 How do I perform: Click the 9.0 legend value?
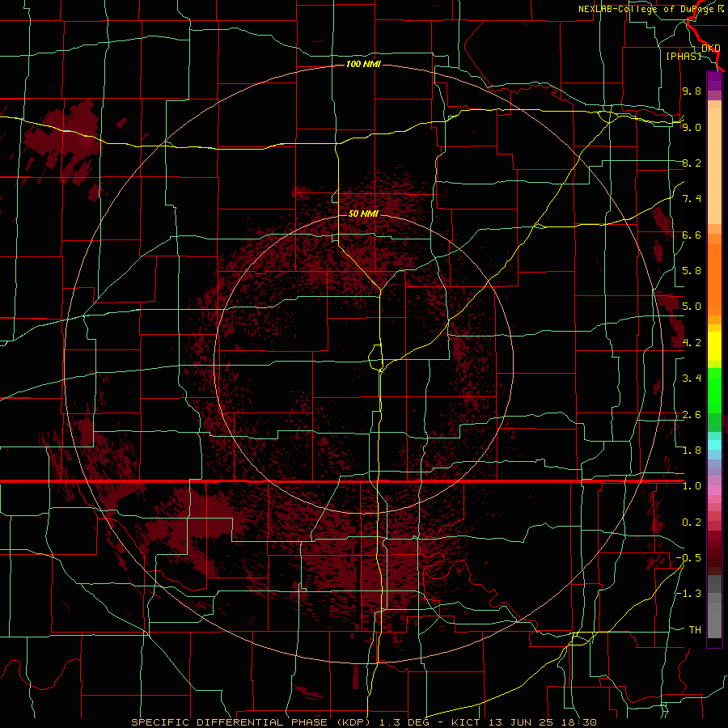[x=692, y=127]
